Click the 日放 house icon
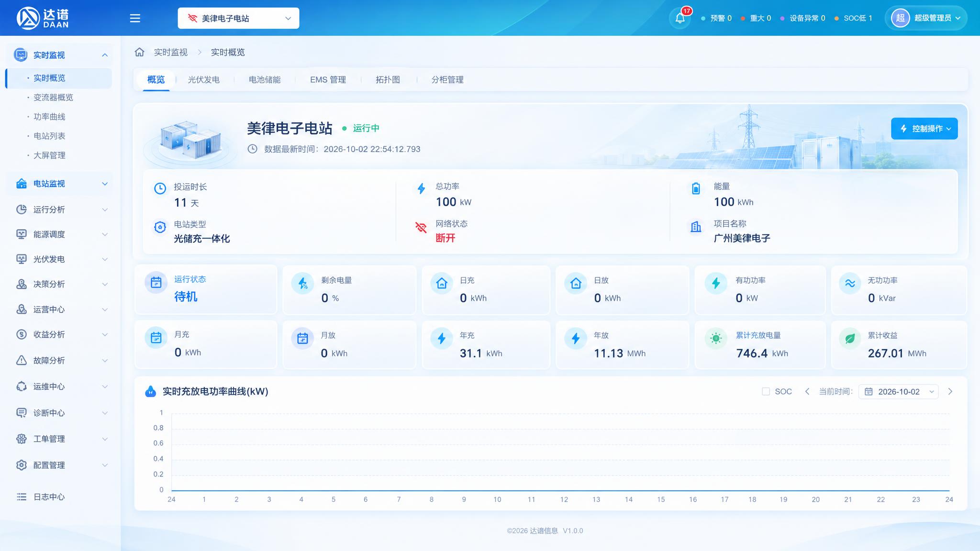The image size is (980, 551). point(576,284)
